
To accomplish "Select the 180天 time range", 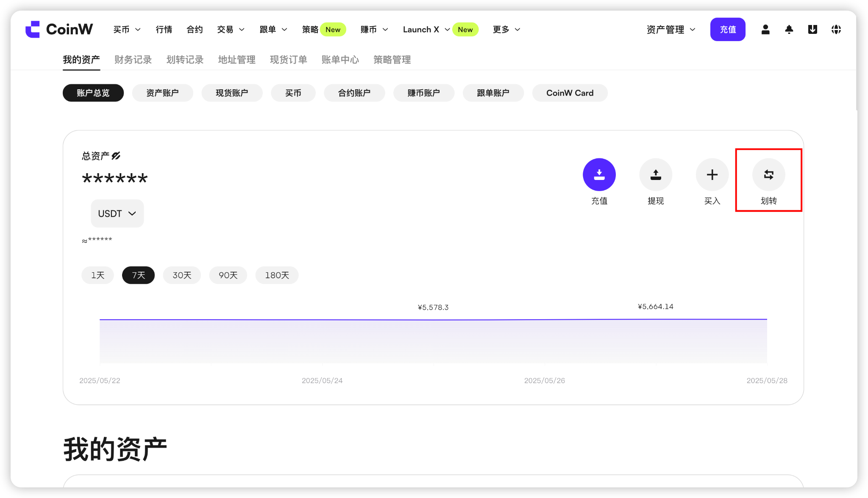I will pyautogui.click(x=277, y=275).
